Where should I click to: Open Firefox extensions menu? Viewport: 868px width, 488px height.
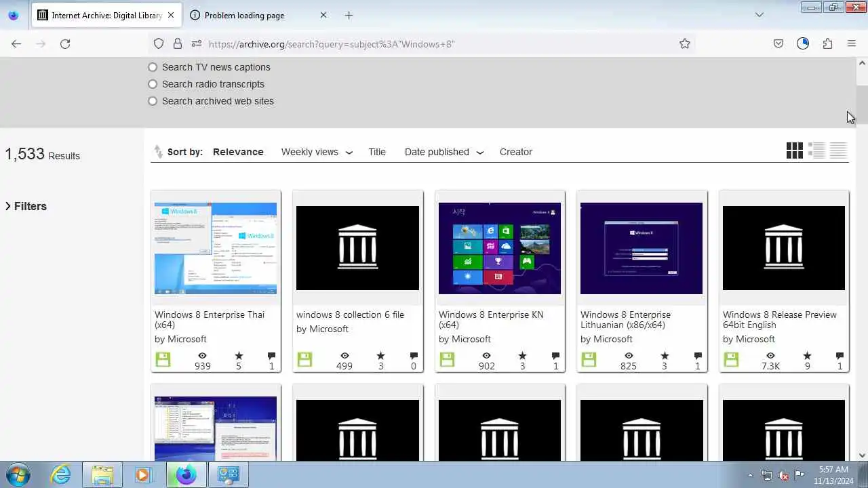(x=827, y=43)
